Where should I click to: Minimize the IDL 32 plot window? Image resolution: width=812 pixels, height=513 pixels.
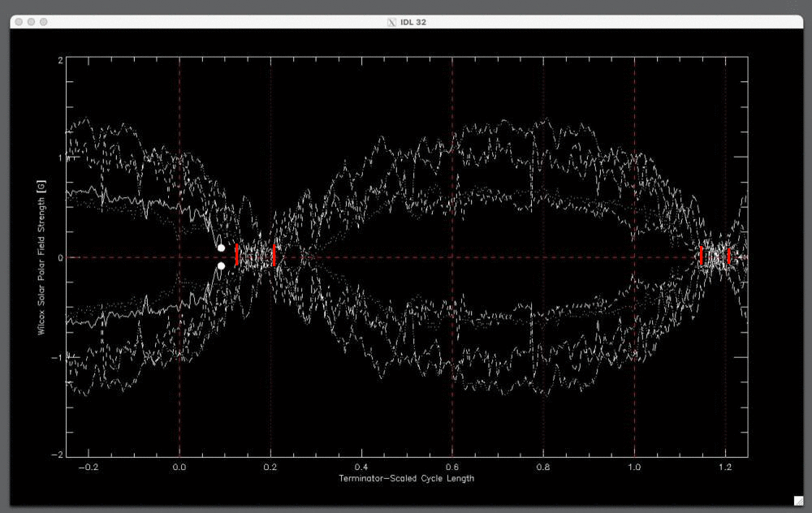(31, 22)
